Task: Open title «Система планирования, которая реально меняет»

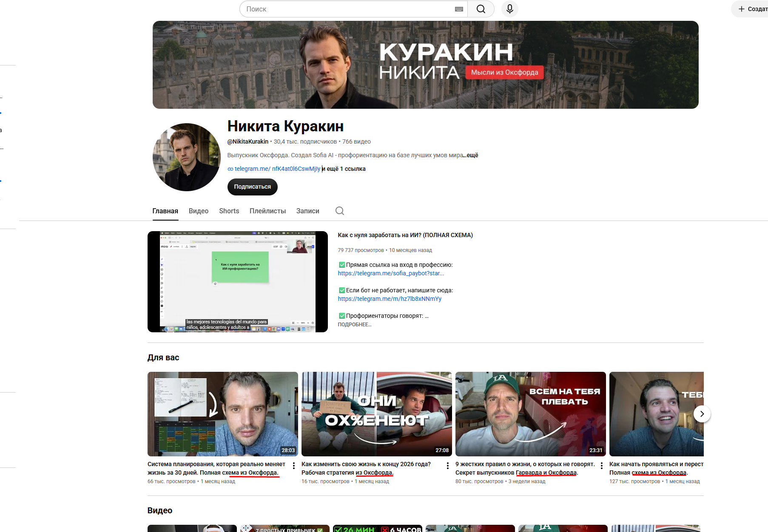Action: pyautogui.click(x=216, y=468)
